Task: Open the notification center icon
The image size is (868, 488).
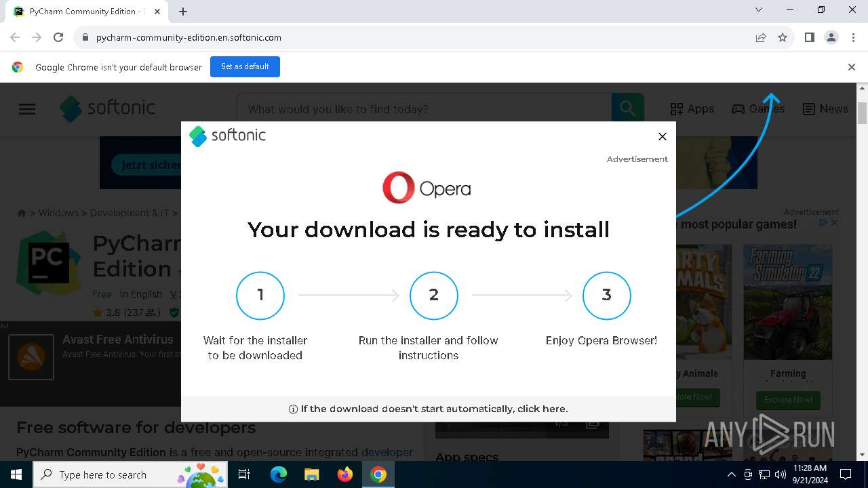Action: [x=846, y=474]
